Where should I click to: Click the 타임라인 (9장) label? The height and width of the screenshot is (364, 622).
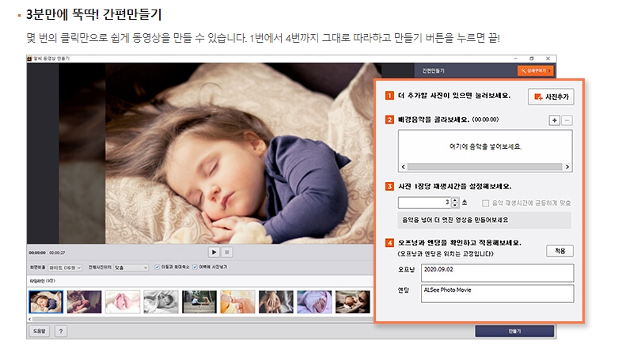(x=43, y=281)
